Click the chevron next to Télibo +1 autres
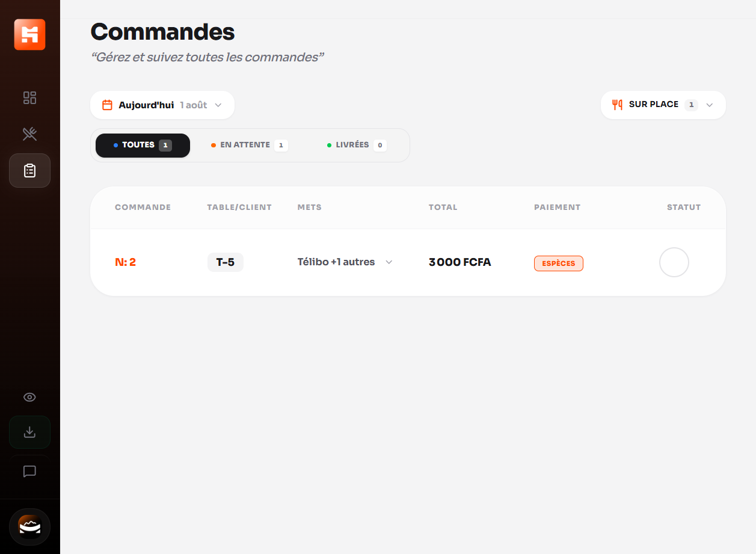Image resolution: width=756 pixels, height=554 pixels. pyautogui.click(x=389, y=262)
